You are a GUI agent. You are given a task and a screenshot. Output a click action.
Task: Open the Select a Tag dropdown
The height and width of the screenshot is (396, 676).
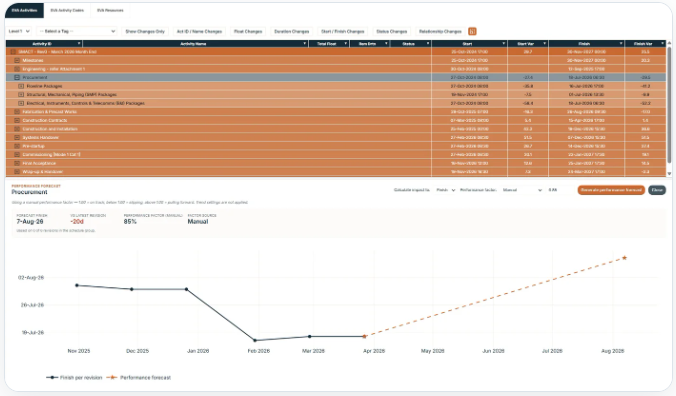[x=77, y=31]
